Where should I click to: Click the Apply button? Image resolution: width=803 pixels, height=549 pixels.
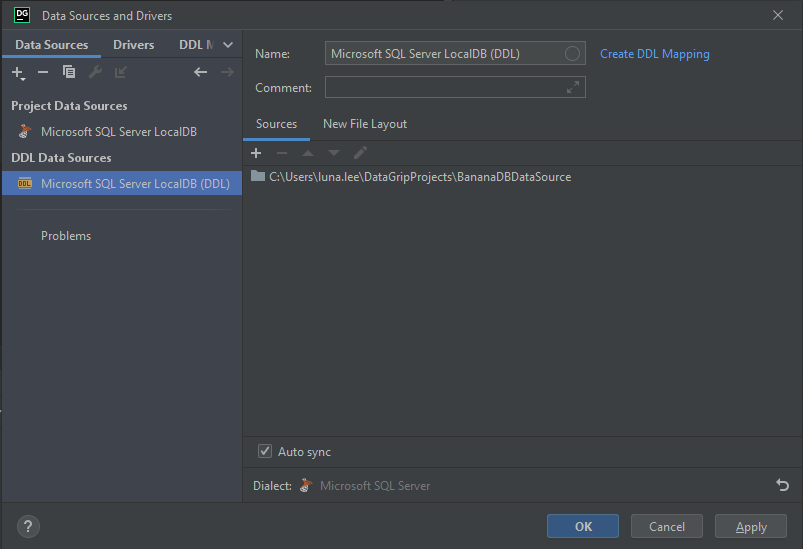pyautogui.click(x=751, y=526)
